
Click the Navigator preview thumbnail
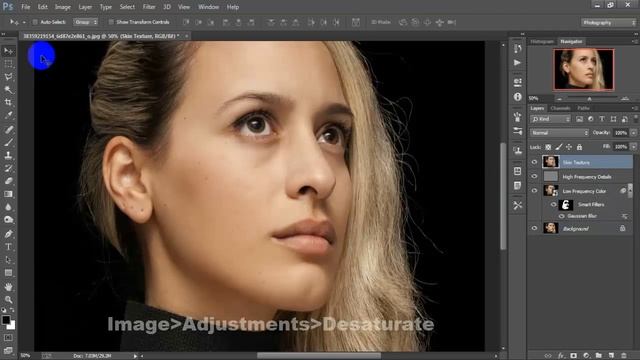[x=583, y=69]
